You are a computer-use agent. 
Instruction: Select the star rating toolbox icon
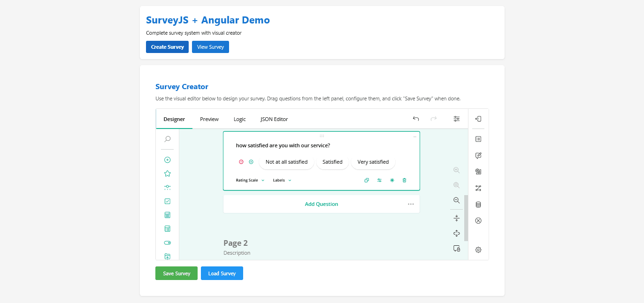(x=168, y=174)
